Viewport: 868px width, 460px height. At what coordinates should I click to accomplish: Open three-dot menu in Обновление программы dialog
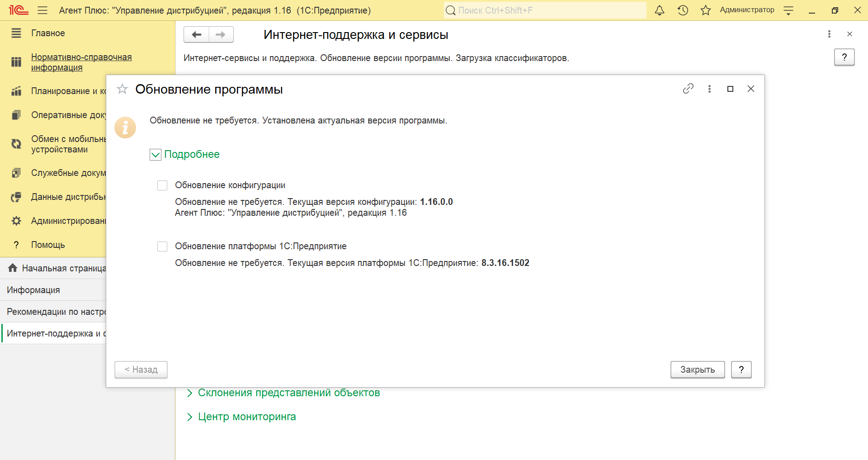click(709, 89)
